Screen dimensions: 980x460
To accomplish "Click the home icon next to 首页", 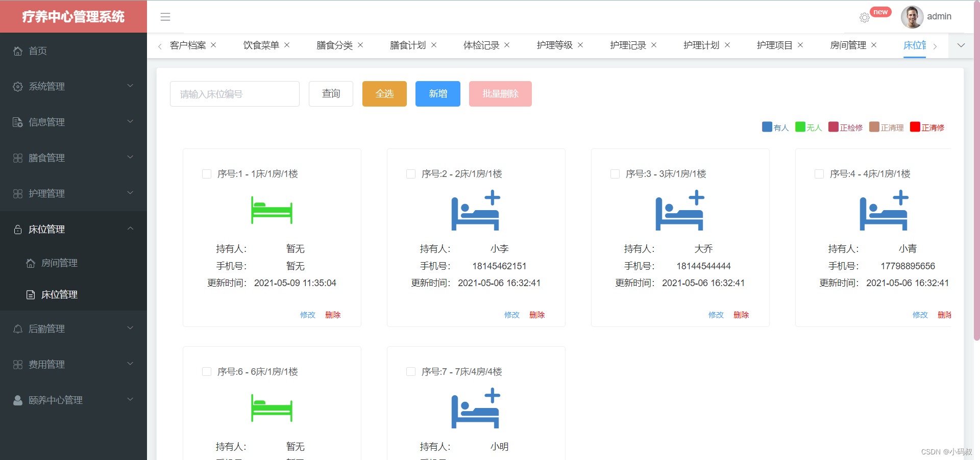I will point(18,51).
